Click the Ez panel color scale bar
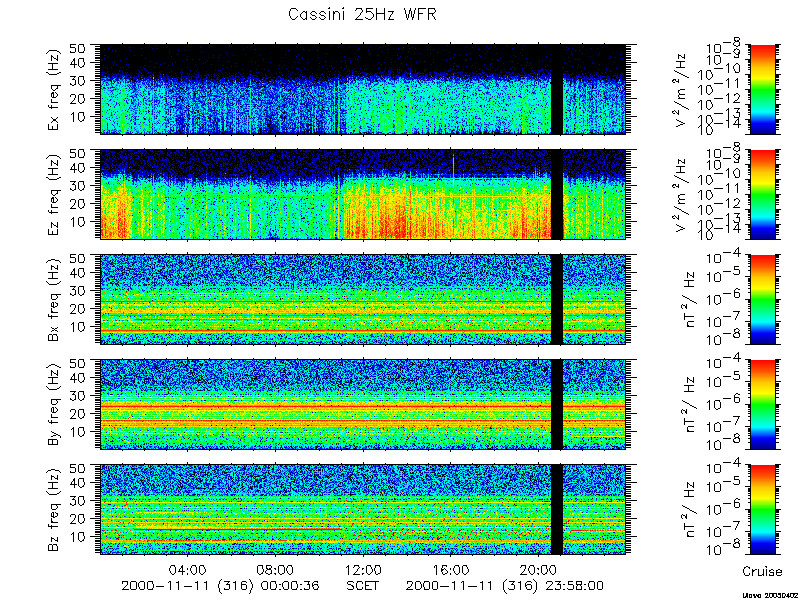800x600 pixels. pyautogui.click(x=762, y=194)
